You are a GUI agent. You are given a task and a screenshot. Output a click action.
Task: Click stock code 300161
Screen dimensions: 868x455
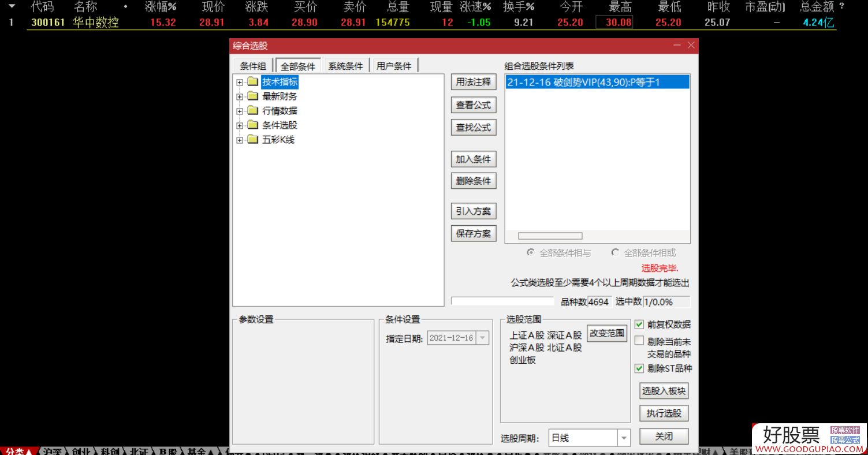(x=47, y=23)
